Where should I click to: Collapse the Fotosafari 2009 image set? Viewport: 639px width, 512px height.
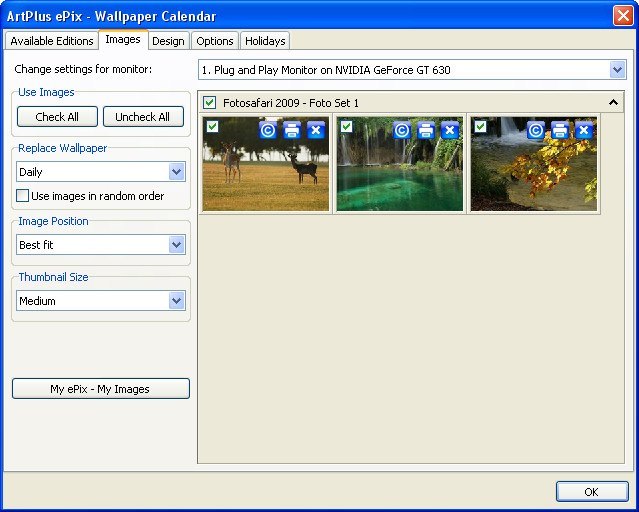tap(613, 103)
